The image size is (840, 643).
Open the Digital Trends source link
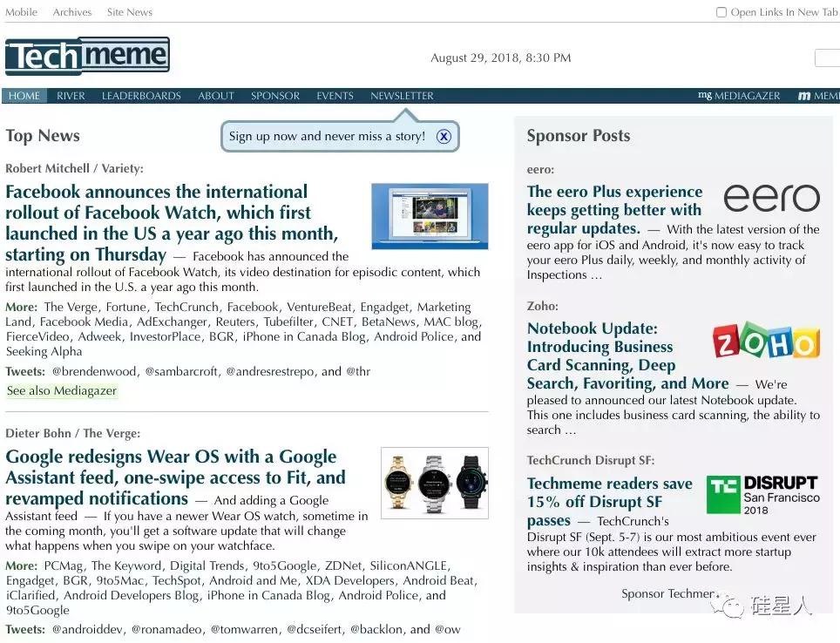coord(207,565)
